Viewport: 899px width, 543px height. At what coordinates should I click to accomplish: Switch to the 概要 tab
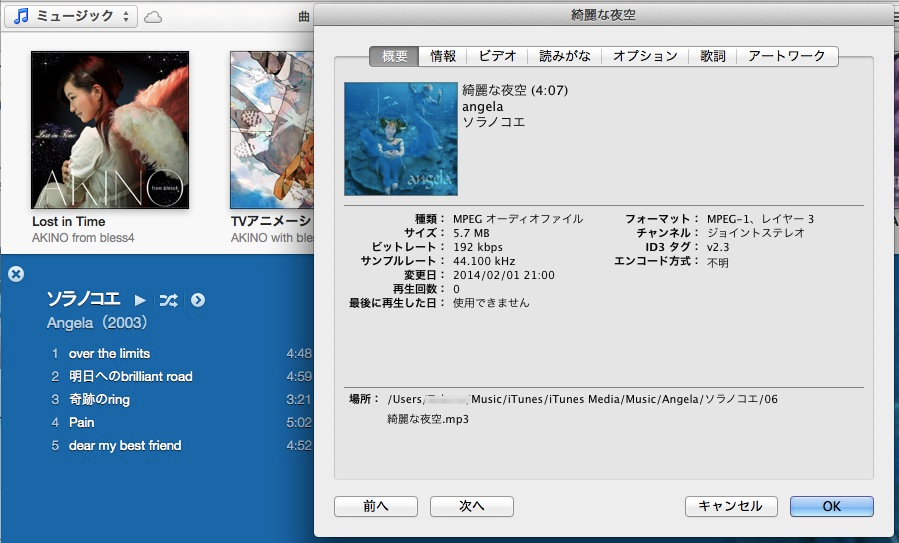pyautogui.click(x=394, y=56)
